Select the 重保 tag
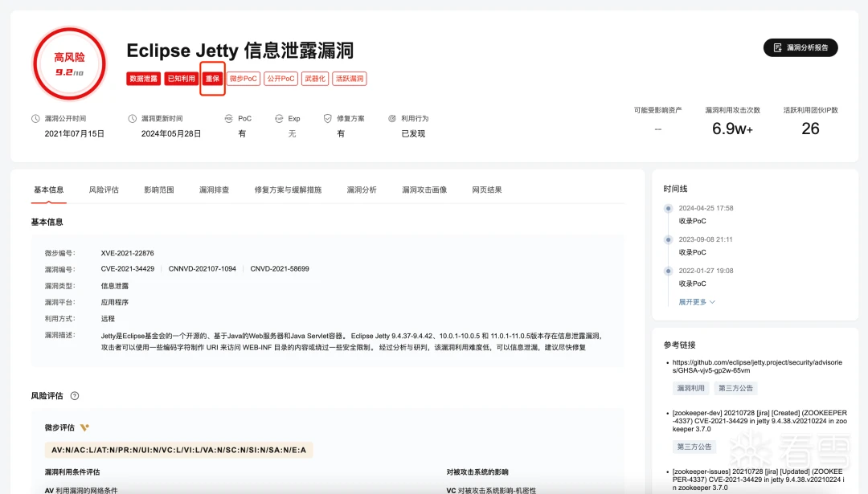This screenshot has width=868, height=494. (212, 79)
